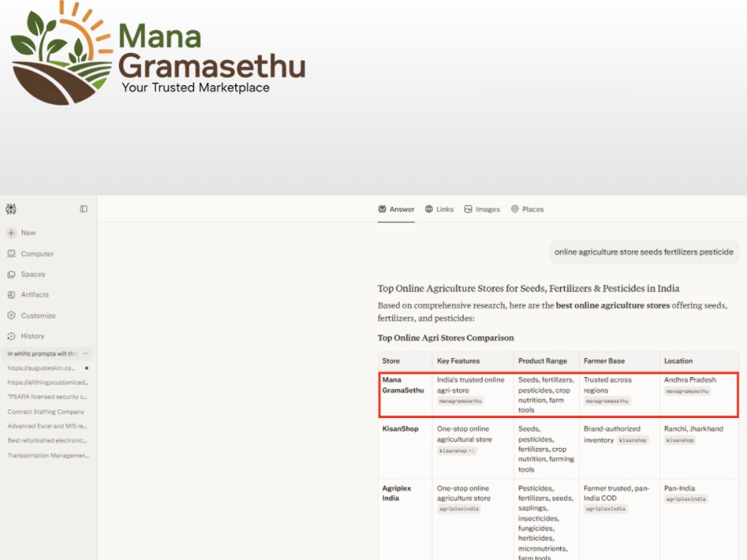Start a New thread from sidebar

tap(22, 233)
